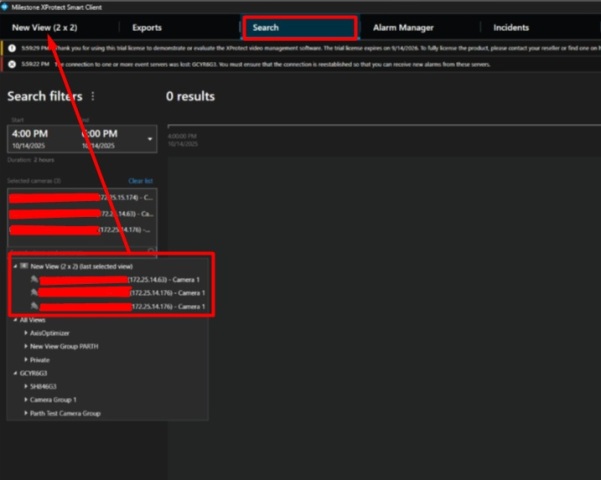Open the Exports tab
Viewport: 601px width, 480px height.
click(146, 28)
